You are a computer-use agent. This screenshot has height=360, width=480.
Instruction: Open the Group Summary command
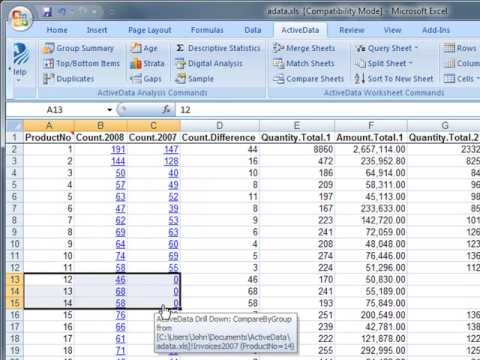coord(79,48)
